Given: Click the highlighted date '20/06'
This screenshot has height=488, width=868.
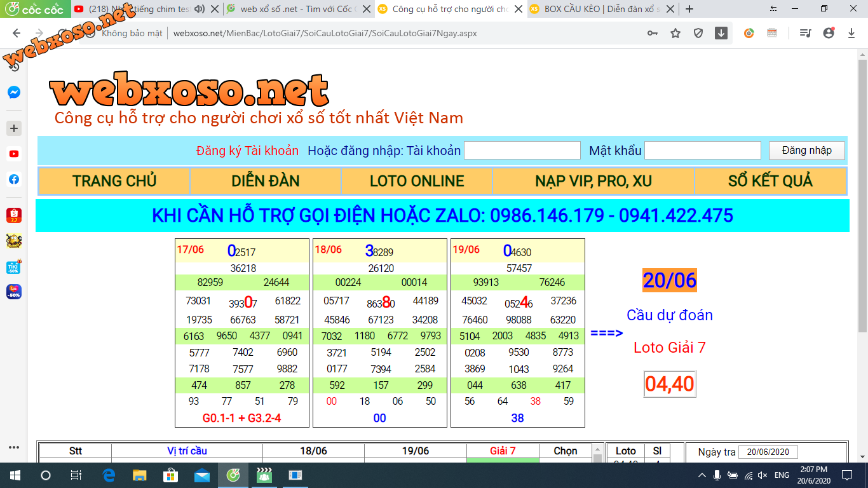Looking at the screenshot, I should (x=670, y=280).
